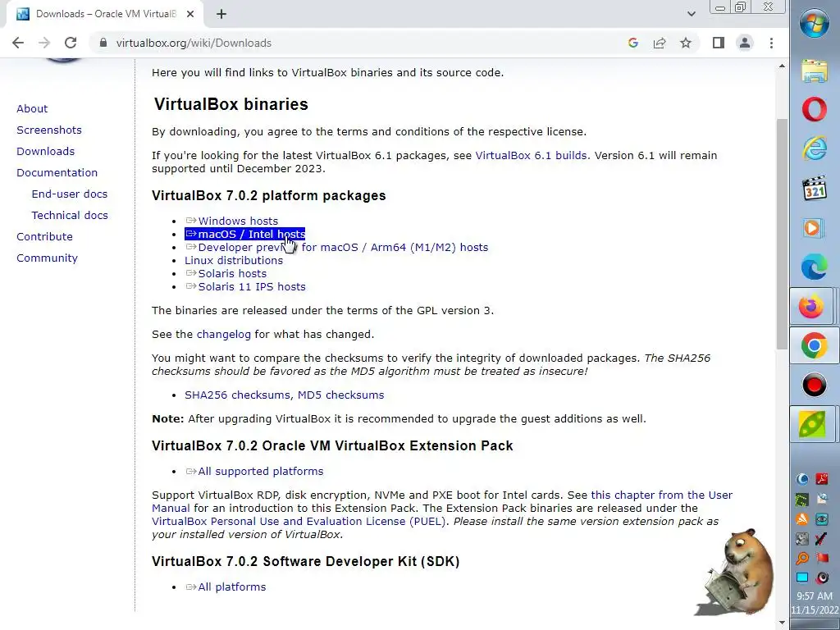Viewport: 840px width, 630px height.
Task: Click the page scrollbar down arrow
Action: point(782,623)
